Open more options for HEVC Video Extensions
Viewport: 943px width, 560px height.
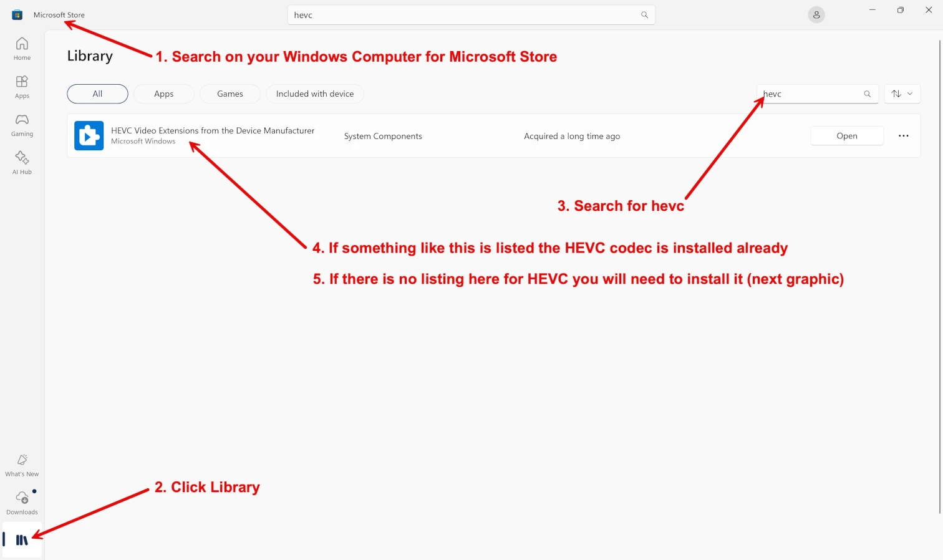903,135
